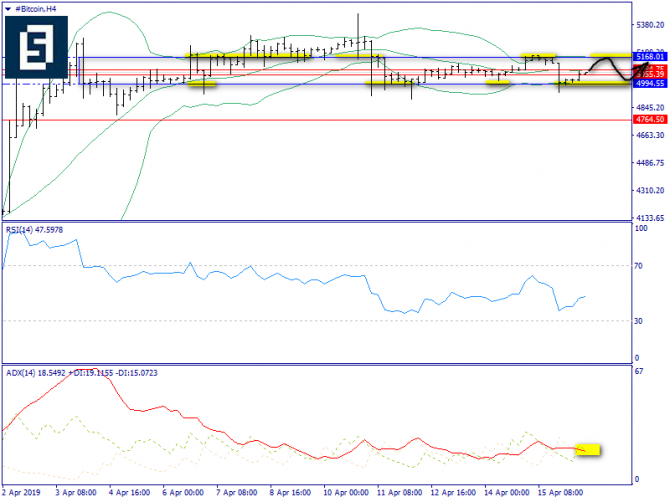Select the 4133.65 price axis value

tap(650, 218)
